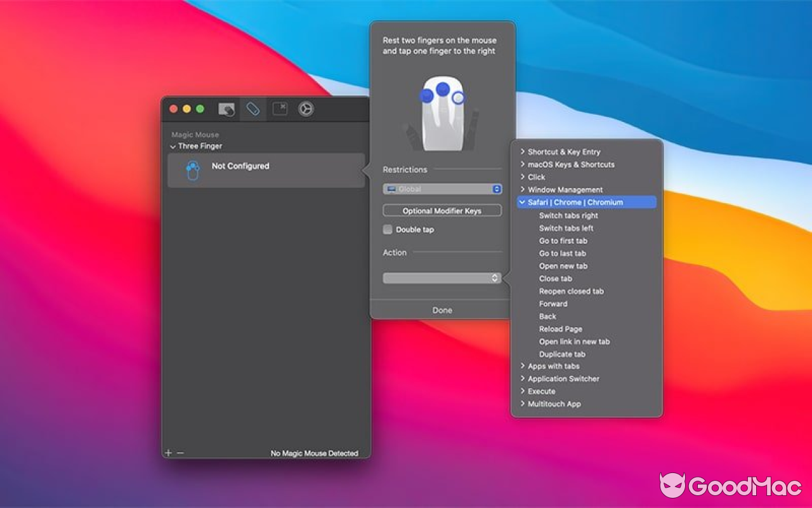Open the settings wheel toolbar icon

(306, 109)
